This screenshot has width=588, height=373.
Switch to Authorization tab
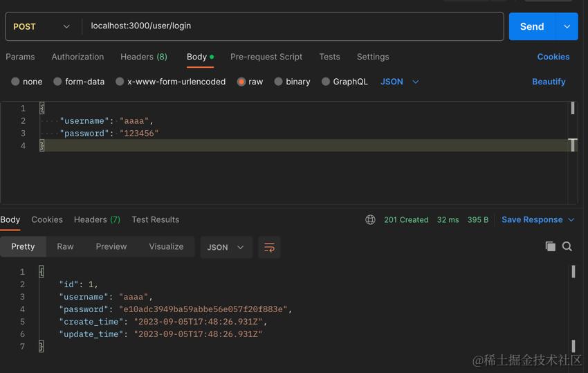tap(77, 57)
